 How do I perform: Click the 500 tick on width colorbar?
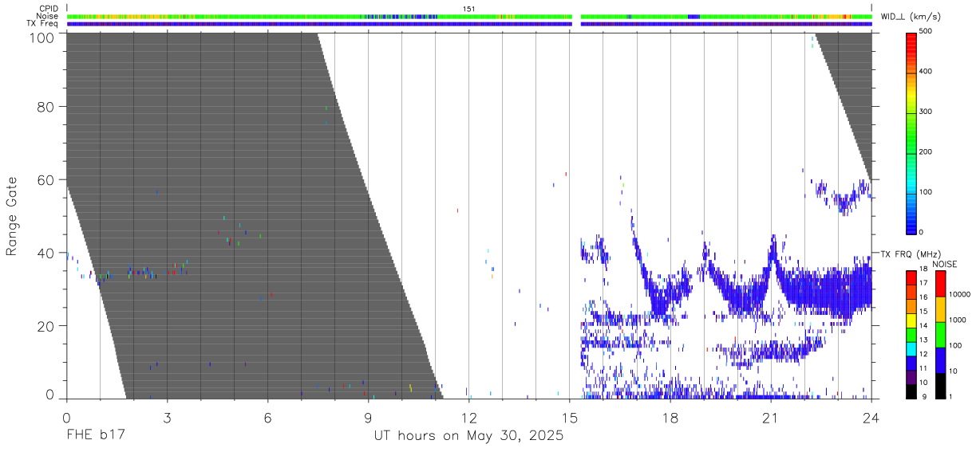coord(927,32)
